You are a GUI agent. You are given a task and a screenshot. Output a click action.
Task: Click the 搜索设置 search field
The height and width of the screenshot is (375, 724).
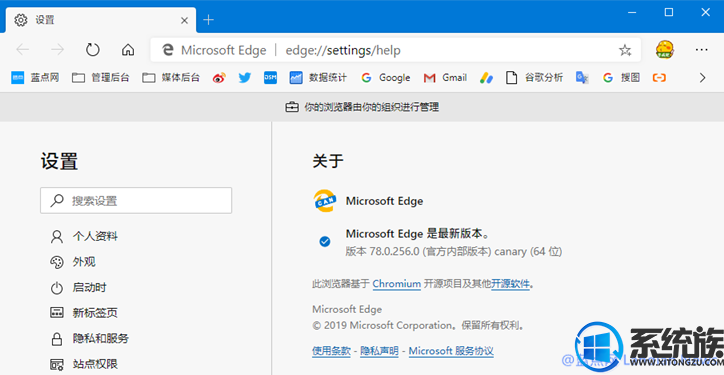click(x=136, y=200)
